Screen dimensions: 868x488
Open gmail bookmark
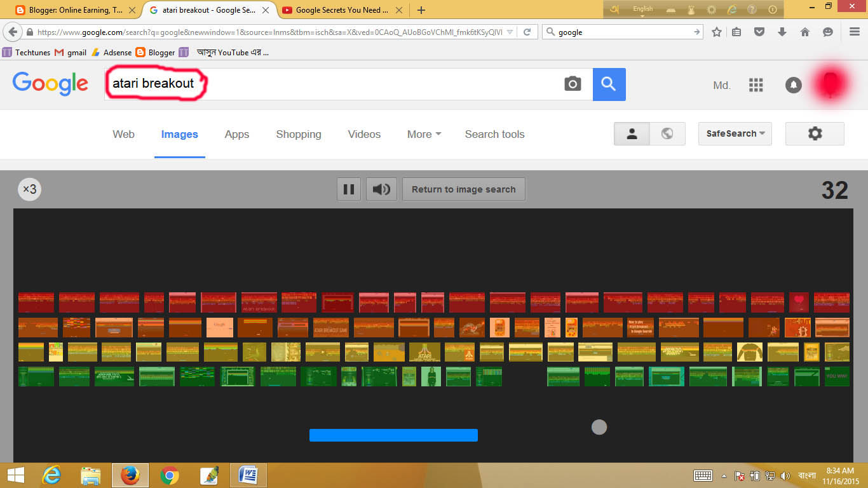tap(71, 53)
